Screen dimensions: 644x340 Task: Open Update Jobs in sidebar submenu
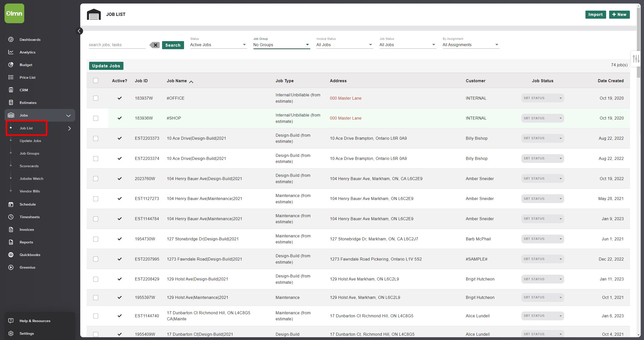point(30,141)
